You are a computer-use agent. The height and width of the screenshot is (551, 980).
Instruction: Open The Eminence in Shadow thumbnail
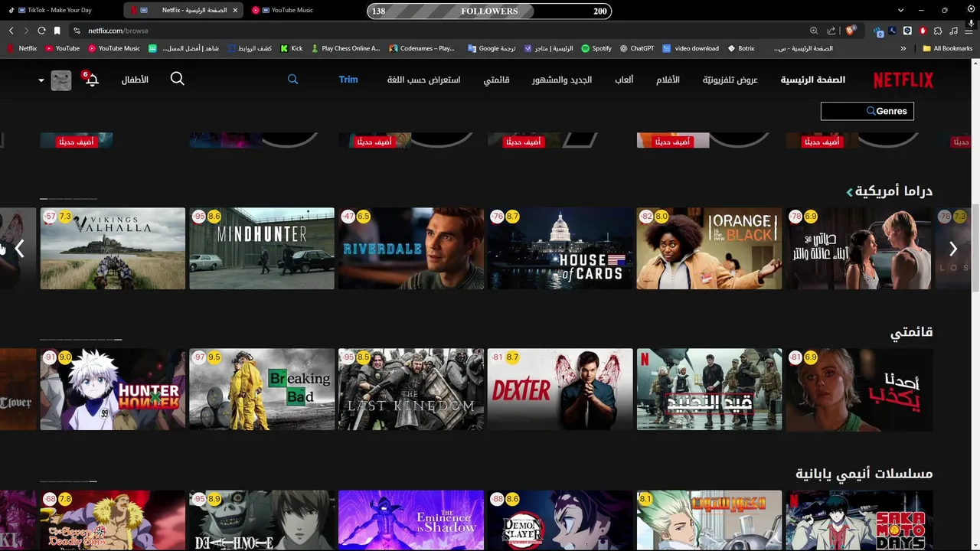(x=411, y=520)
